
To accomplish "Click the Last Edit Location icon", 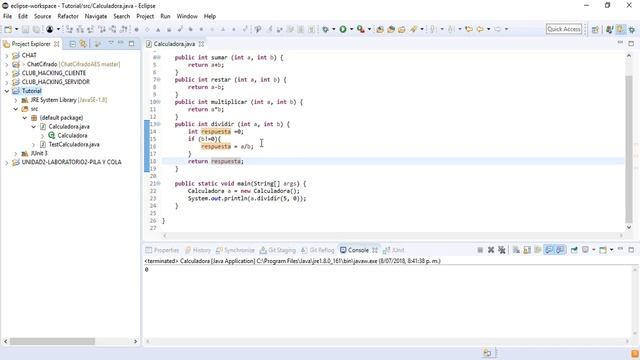I will coord(469,29).
